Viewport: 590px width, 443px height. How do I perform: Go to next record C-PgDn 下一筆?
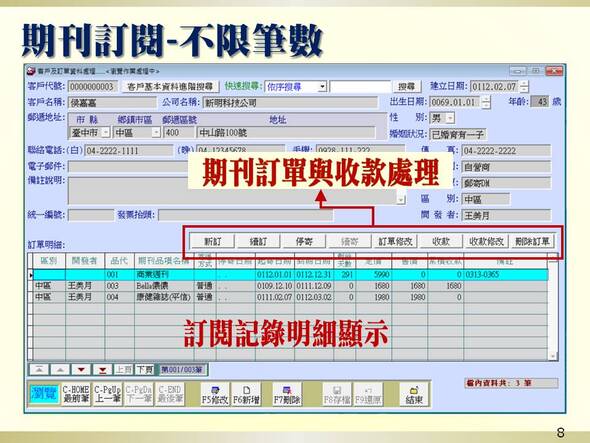tap(139, 394)
